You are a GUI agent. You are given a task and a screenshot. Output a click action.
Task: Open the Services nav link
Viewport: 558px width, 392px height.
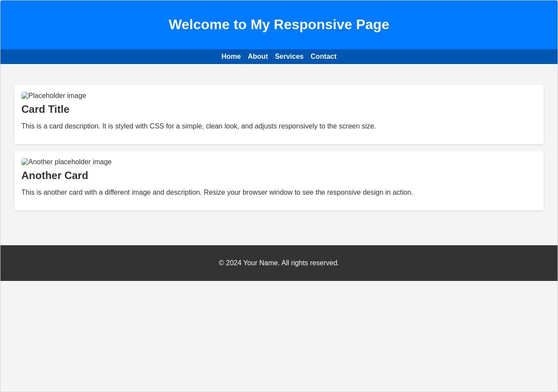coord(289,56)
